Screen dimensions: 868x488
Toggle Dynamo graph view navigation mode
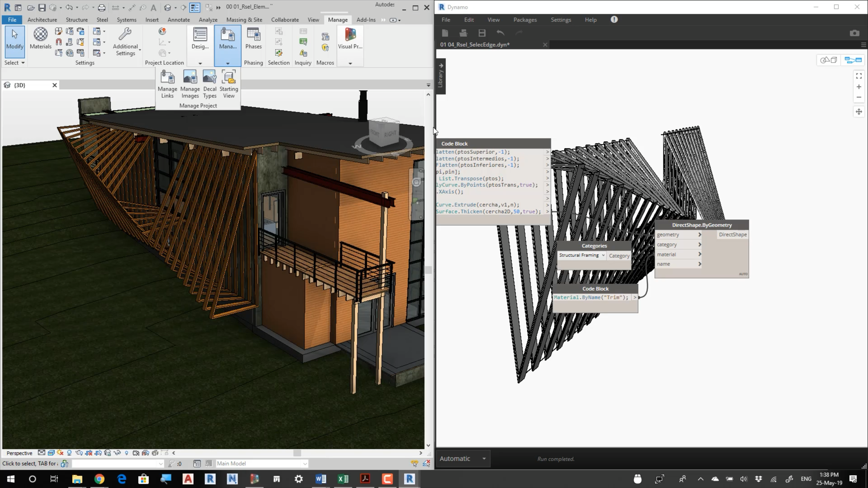click(x=853, y=60)
